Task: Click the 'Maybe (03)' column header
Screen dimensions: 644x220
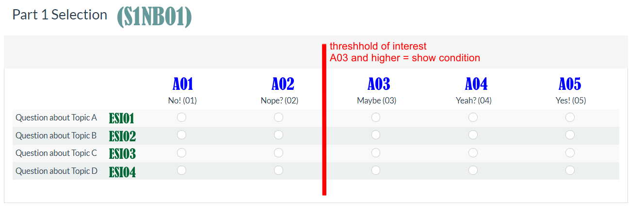Action: 376,101
